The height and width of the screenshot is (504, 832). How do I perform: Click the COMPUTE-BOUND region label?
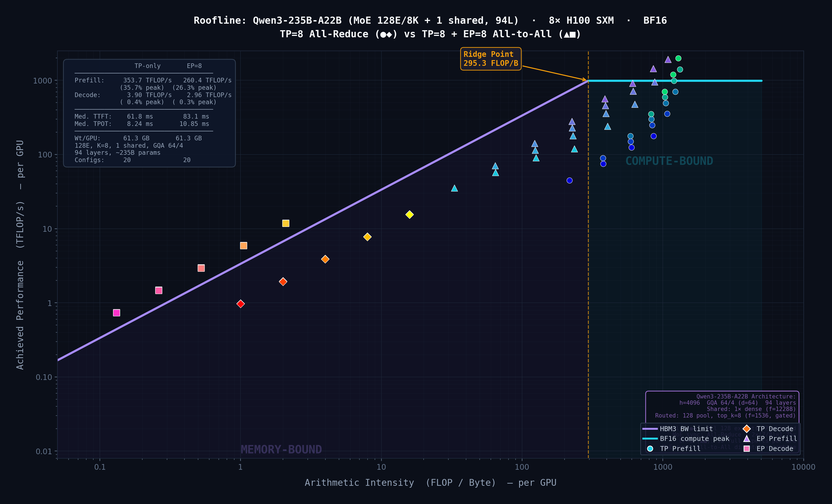pyautogui.click(x=669, y=161)
